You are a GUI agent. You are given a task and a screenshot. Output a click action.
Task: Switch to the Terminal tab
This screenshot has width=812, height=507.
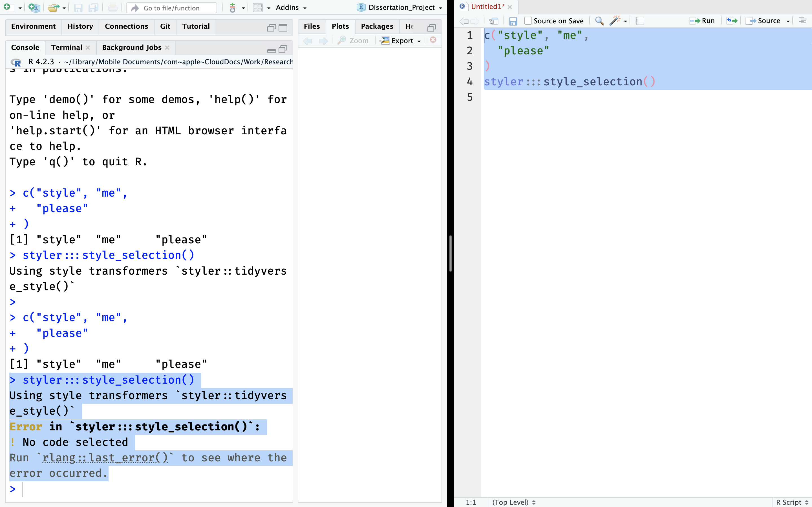pos(67,47)
